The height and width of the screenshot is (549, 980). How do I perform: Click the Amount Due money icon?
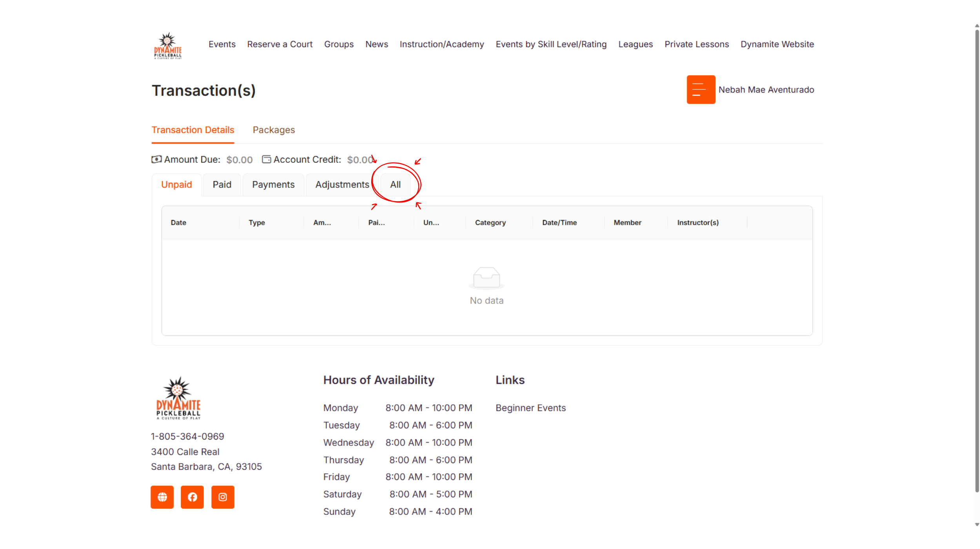coord(156,159)
